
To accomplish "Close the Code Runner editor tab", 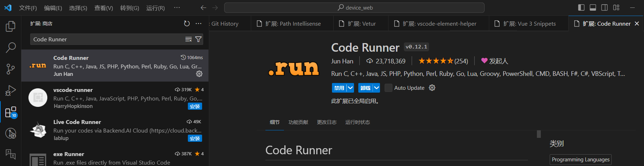I will click(x=637, y=24).
